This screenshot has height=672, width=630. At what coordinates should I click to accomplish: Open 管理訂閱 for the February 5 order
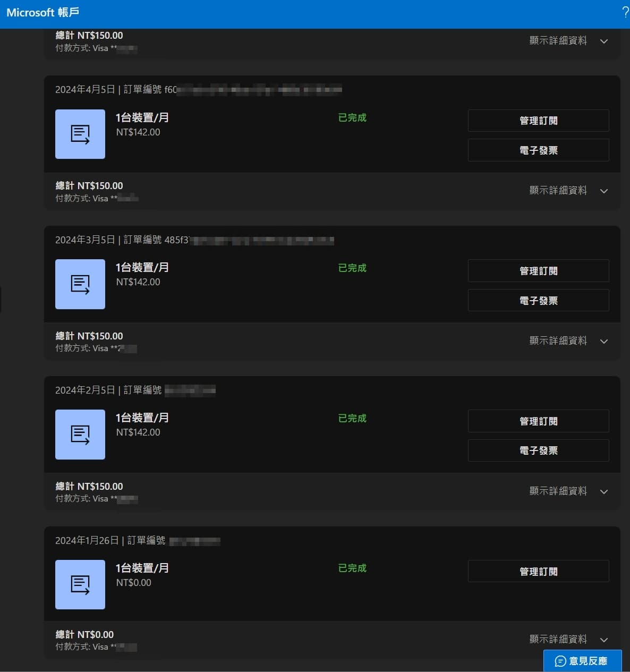pyautogui.click(x=538, y=421)
